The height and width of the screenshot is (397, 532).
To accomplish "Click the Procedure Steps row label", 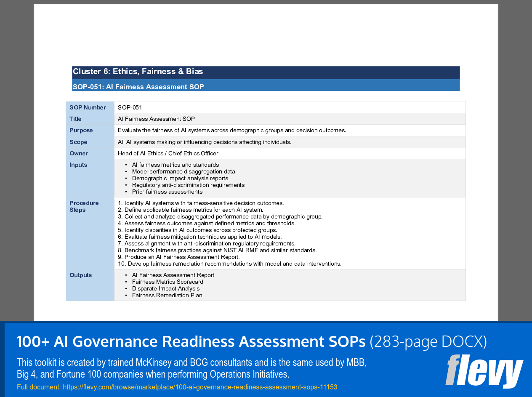I will (x=84, y=206).
